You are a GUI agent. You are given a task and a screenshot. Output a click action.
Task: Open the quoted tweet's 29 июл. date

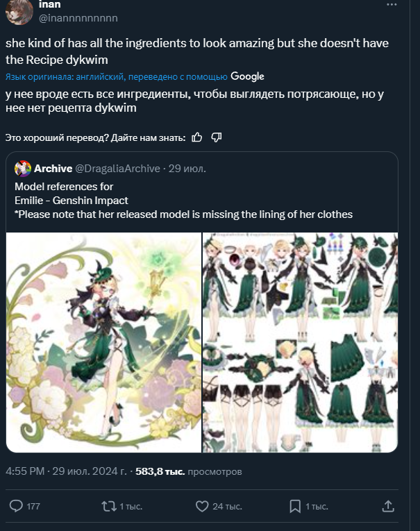187,169
